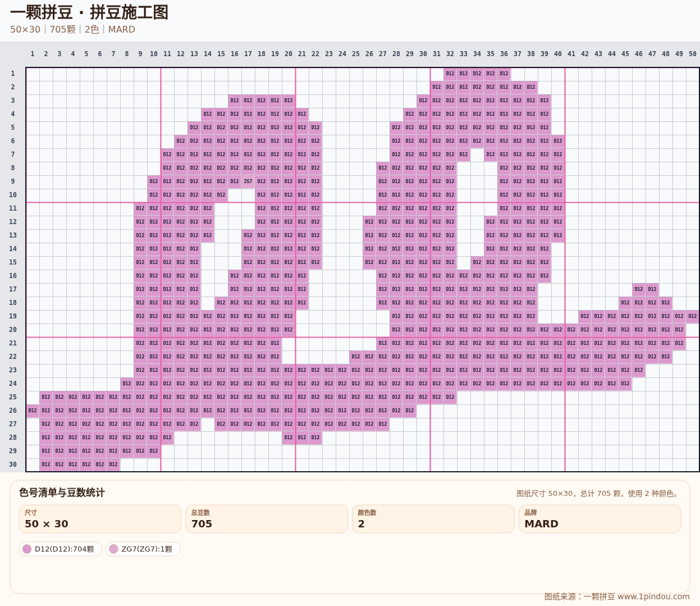Click column header 1
This screenshot has height=606, width=700.
33,54
